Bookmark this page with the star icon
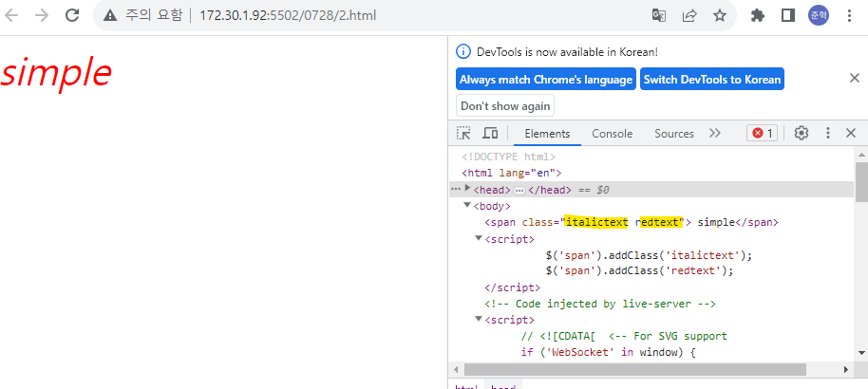This screenshot has height=389, width=868. [720, 15]
